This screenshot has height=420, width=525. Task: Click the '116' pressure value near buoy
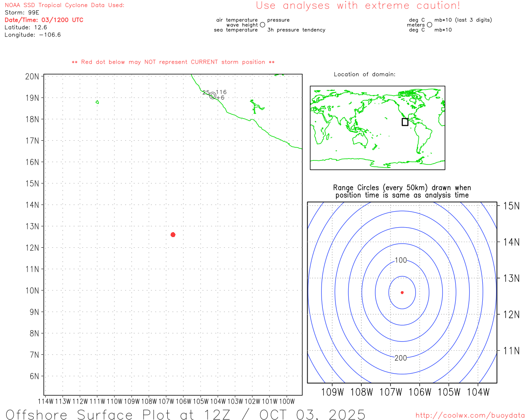pyautogui.click(x=221, y=92)
